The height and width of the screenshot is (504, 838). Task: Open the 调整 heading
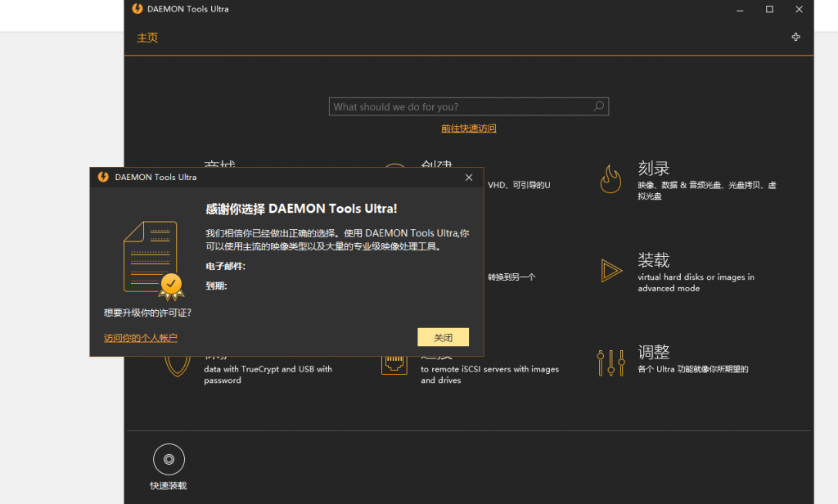[x=654, y=352]
